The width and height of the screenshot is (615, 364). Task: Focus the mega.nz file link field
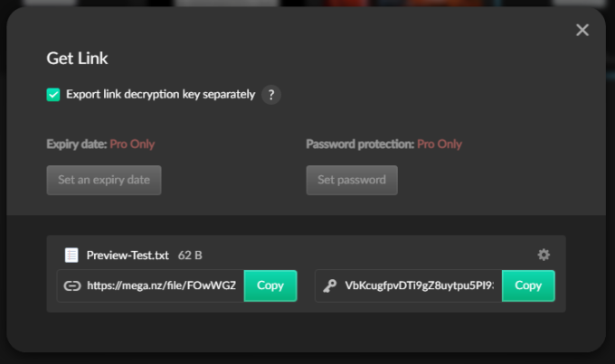(x=162, y=285)
